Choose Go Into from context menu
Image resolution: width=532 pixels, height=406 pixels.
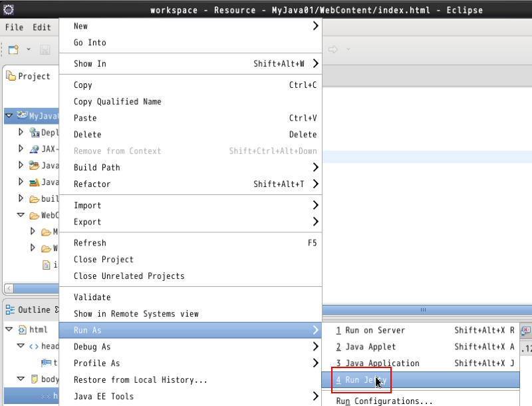point(190,43)
